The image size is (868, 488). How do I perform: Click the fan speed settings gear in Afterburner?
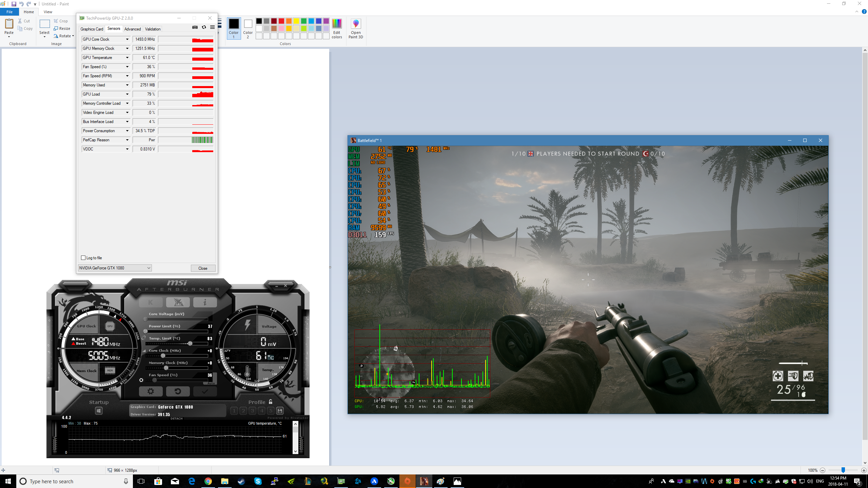pyautogui.click(x=141, y=380)
